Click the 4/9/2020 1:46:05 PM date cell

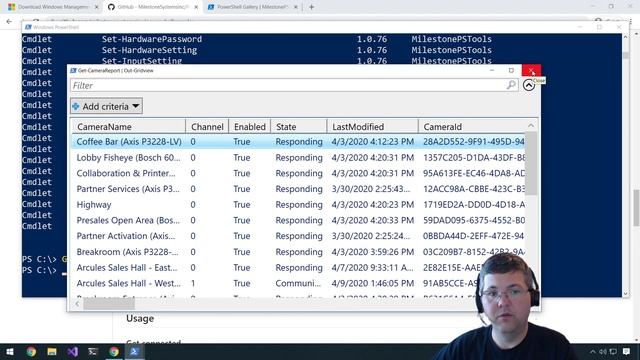(x=373, y=283)
